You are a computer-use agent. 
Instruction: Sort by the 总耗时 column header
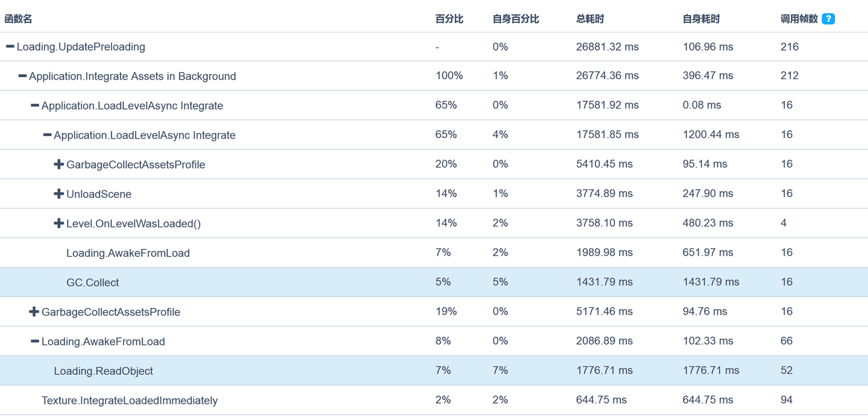tap(590, 19)
